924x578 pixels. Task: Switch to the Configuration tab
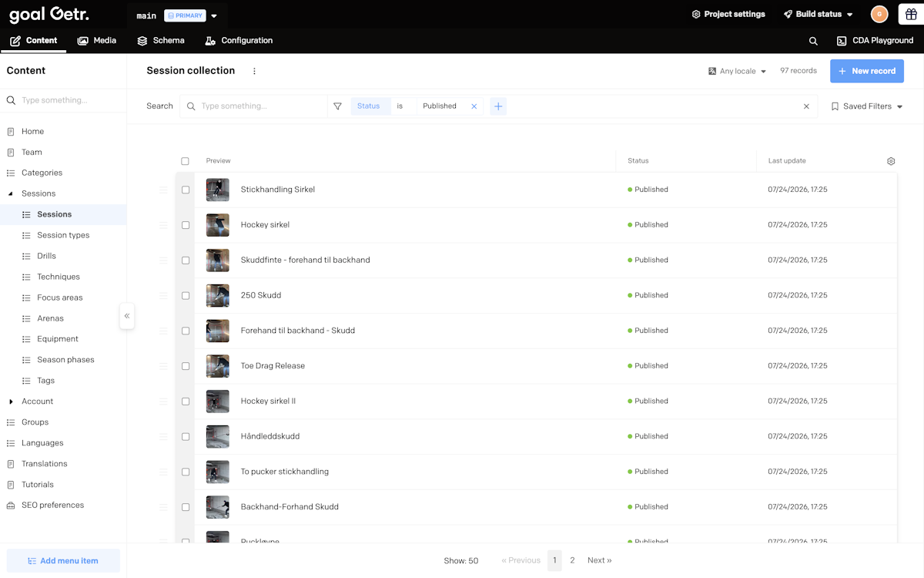coord(239,41)
